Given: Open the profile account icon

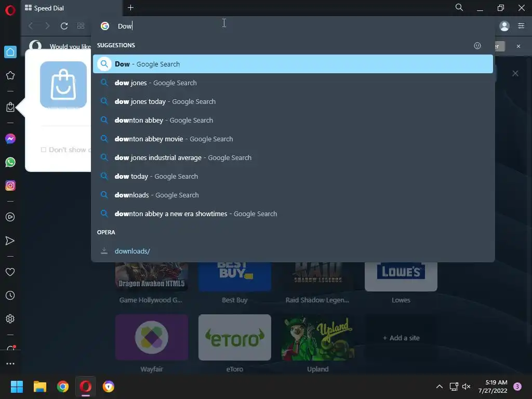Looking at the screenshot, I should pos(504,26).
